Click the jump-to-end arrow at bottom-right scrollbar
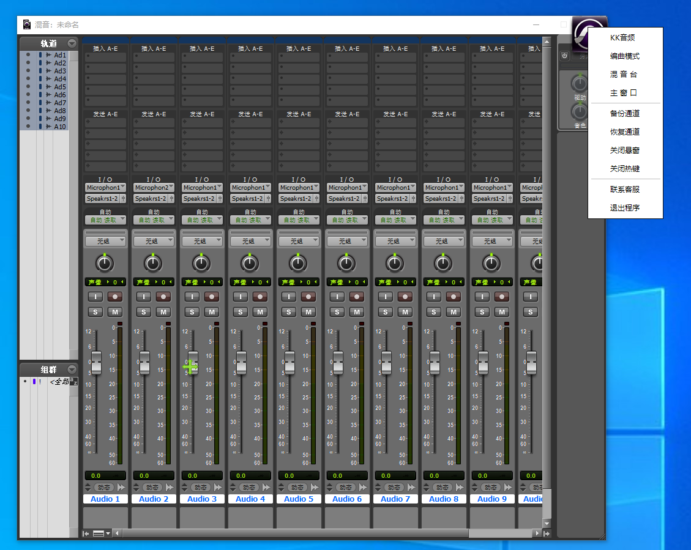 (547, 534)
